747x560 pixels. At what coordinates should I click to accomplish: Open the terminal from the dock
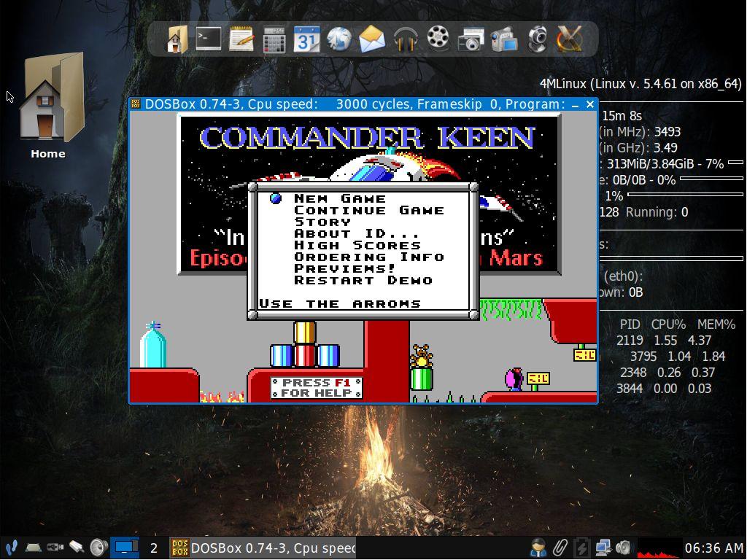click(x=209, y=39)
